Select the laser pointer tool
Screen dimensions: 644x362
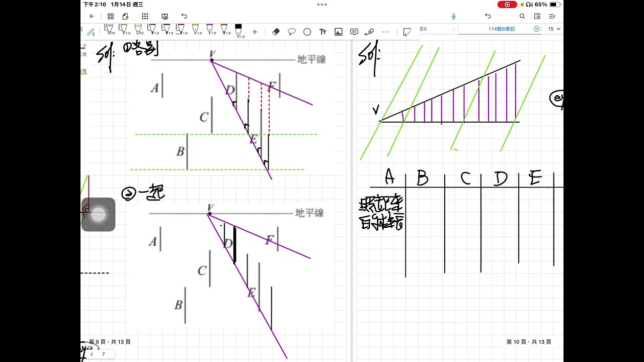pyautogui.click(x=369, y=32)
